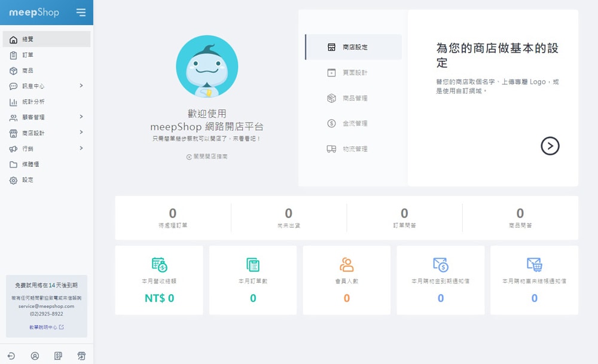Expand the 顧客管理 chevron

[81, 117]
